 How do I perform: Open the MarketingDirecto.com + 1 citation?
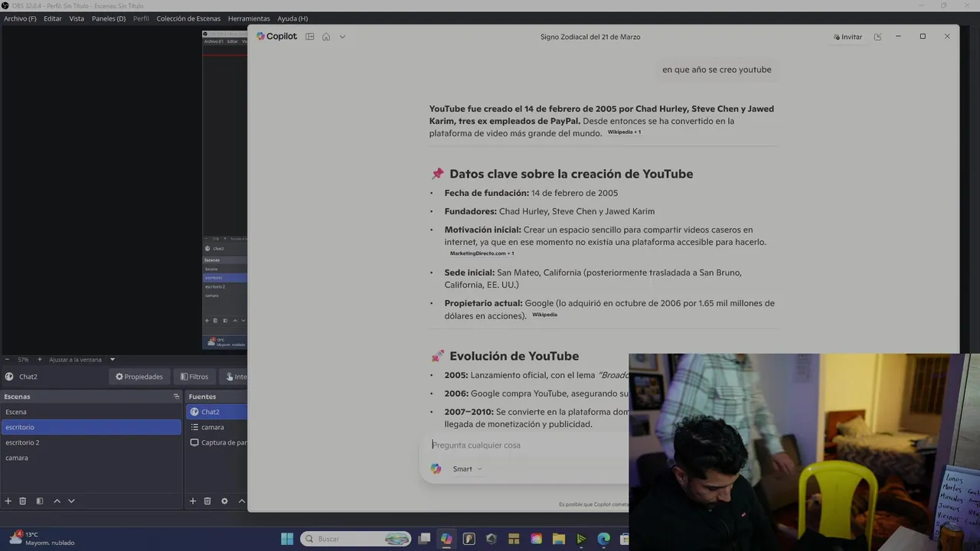(x=482, y=253)
